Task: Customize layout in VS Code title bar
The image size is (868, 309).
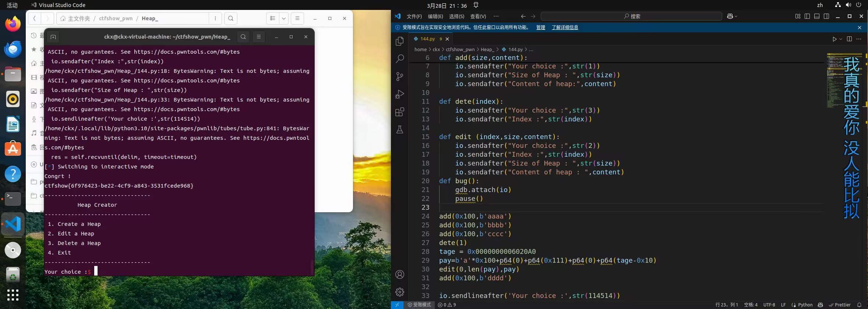Action: pyautogui.click(x=798, y=16)
